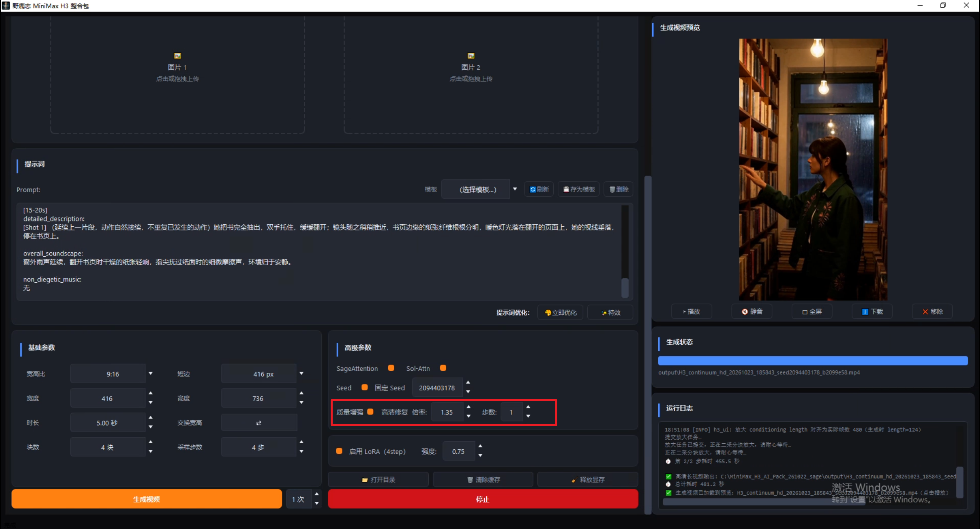Toggle 启用 LoRA (4step) checkbox
This screenshot has height=529, width=980.
(339, 451)
